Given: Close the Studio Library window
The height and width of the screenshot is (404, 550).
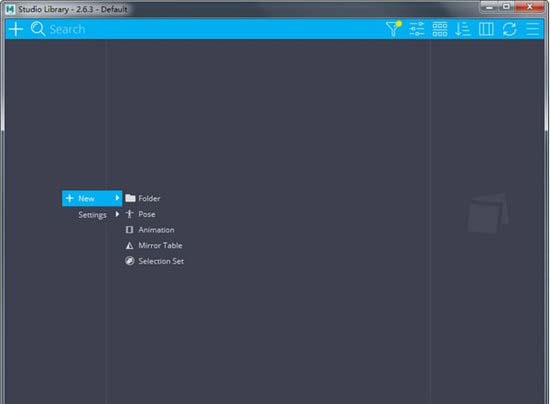Looking at the screenshot, I should [530, 7].
